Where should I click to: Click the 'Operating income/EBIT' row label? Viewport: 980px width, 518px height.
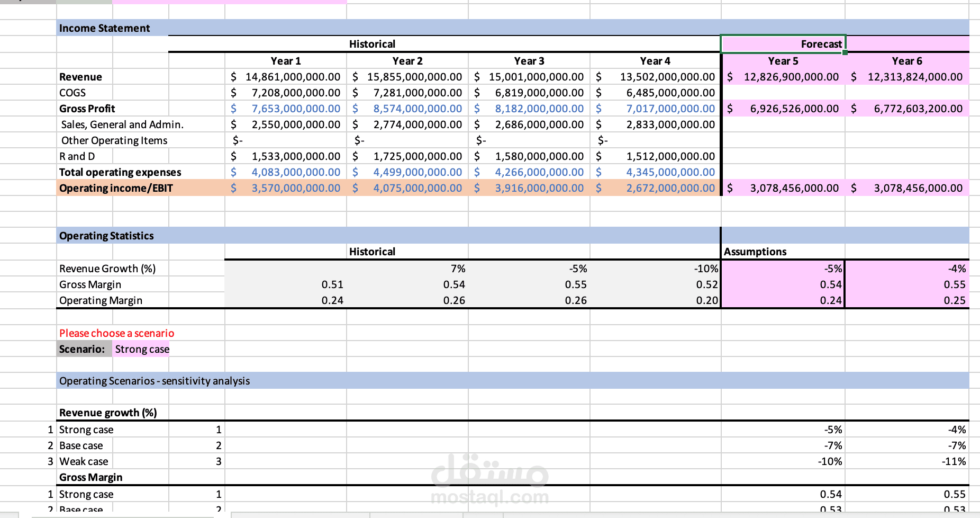coord(116,188)
